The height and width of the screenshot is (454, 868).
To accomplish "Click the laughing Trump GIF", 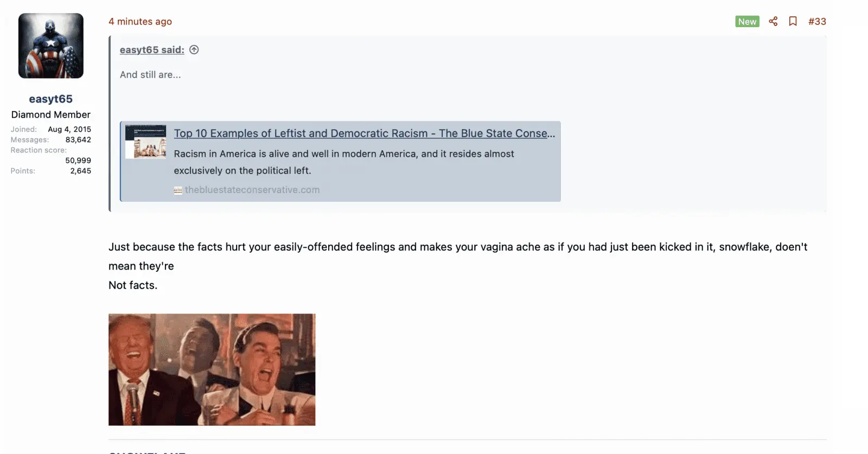I will point(212,369).
